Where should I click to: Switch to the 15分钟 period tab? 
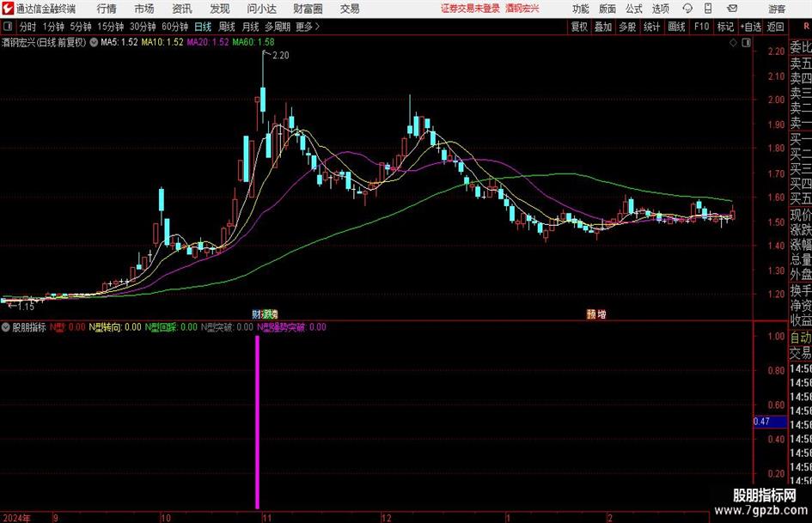pyautogui.click(x=111, y=27)
